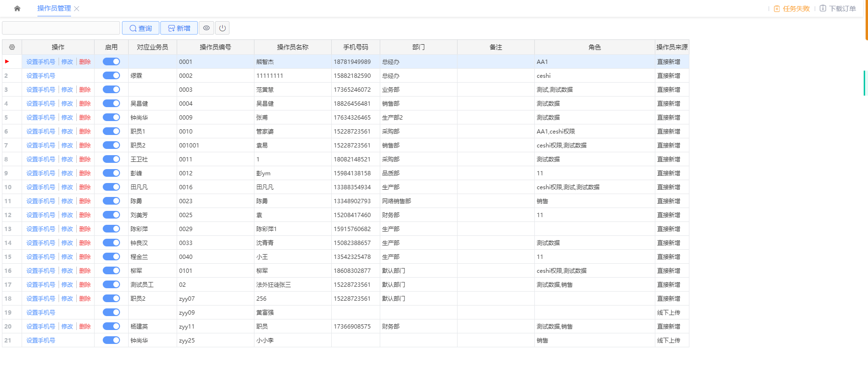
Task: Click 设置手机号 for operator zyy25
Action: (x=41, y=340)
